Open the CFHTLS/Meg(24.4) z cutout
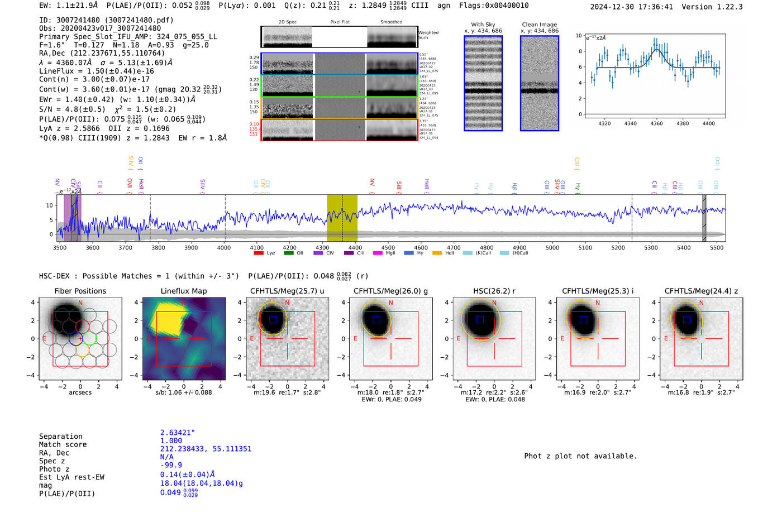 pyautogui.click(x=701, y=338)
